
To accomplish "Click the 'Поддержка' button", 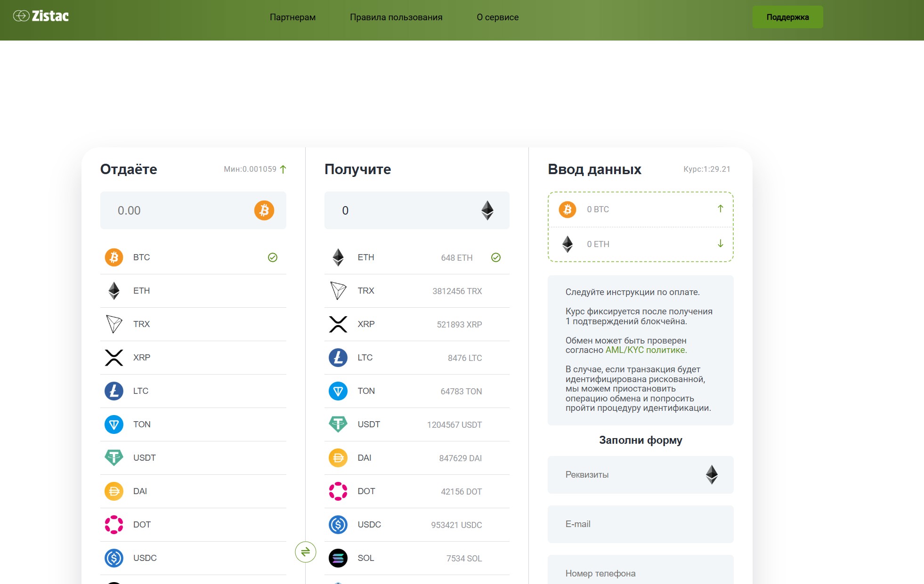I will [x=787, y=16].
